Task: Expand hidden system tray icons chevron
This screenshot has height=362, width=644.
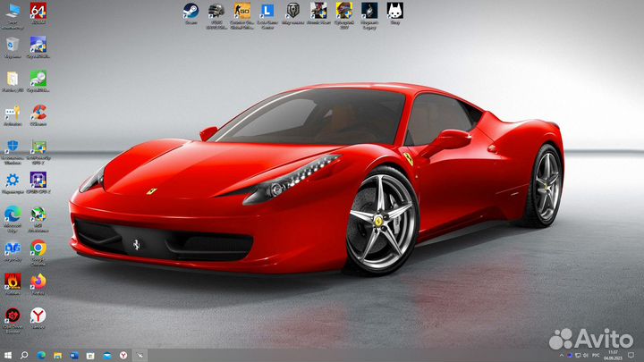Action: click(x=562, y=356)
